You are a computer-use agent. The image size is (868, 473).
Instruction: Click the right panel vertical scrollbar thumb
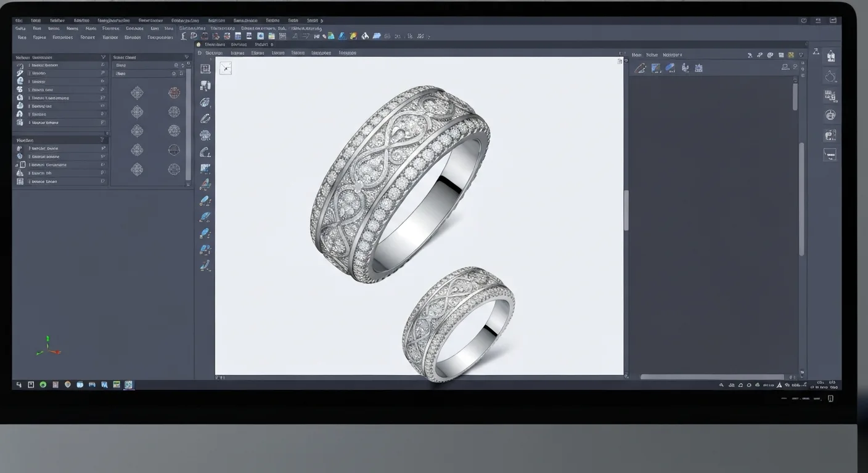(x=795, y=97)
